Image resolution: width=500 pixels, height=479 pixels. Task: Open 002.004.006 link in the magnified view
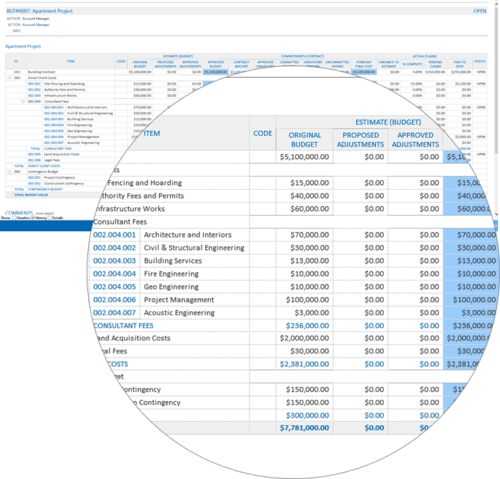[114, 300]
